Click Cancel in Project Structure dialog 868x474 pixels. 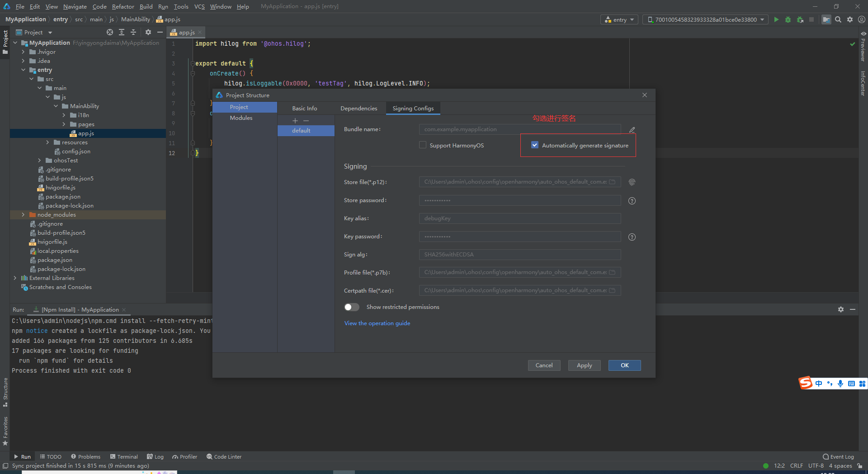544,365
